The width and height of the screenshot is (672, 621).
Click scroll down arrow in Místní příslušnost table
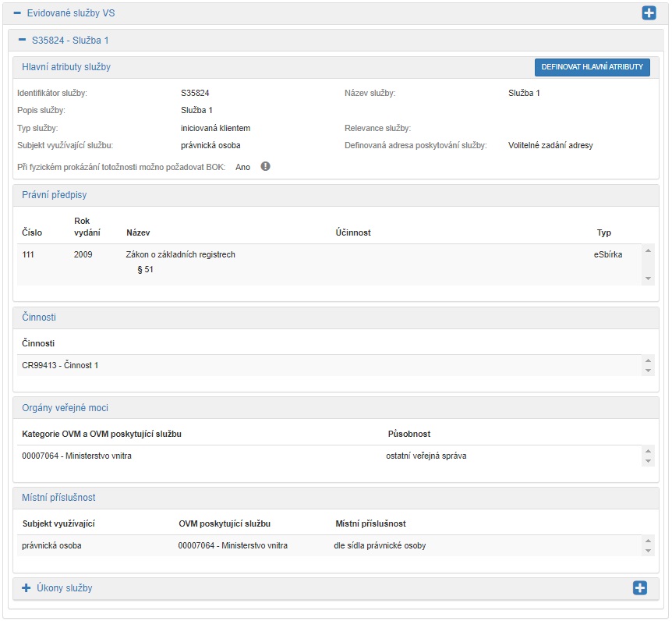click(x=647, y=552)
